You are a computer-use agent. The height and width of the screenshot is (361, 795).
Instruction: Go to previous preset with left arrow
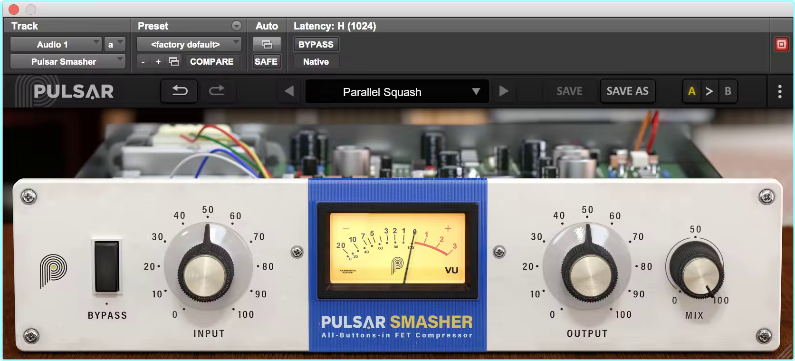(289, 91)
